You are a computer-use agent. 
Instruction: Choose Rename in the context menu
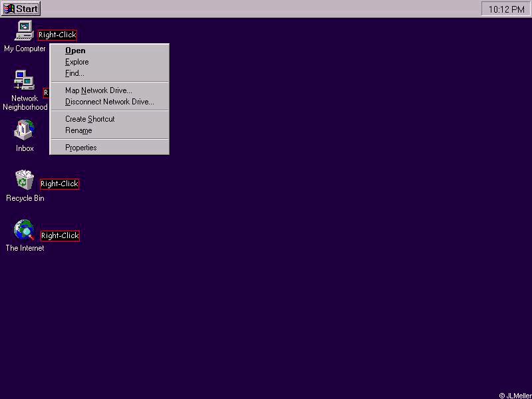[110, 130]
